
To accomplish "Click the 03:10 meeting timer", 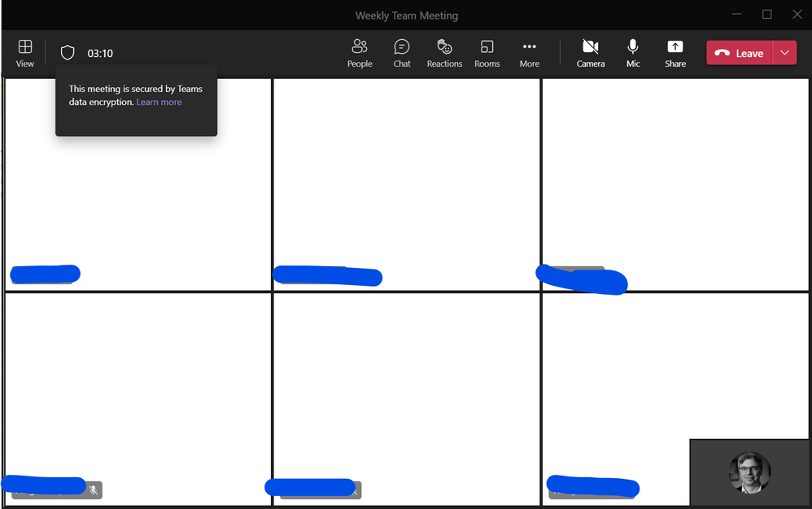I will [x=100, y=54].
